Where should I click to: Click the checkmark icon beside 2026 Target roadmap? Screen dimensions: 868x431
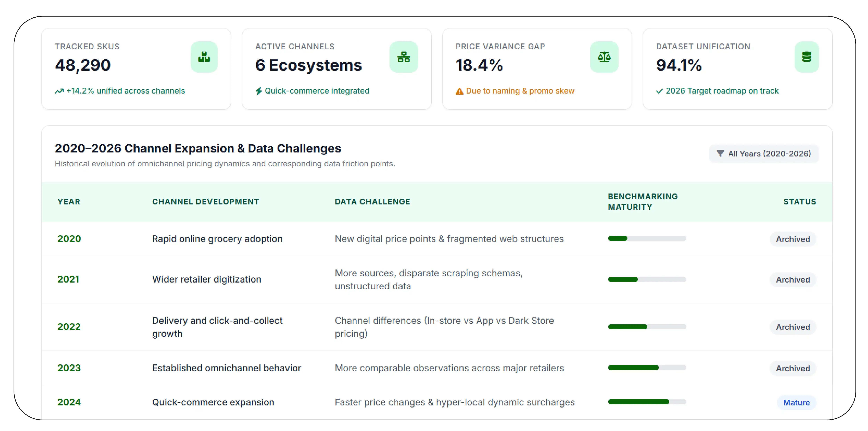[659, 91]
